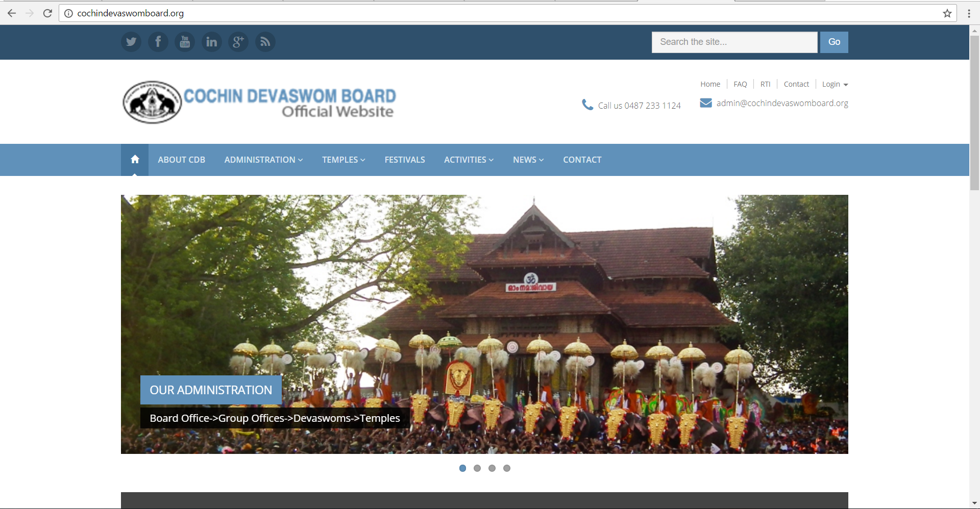Click the RSS feed icon
The width and height of the screenshot is (980, 509).
coord(265,42)
